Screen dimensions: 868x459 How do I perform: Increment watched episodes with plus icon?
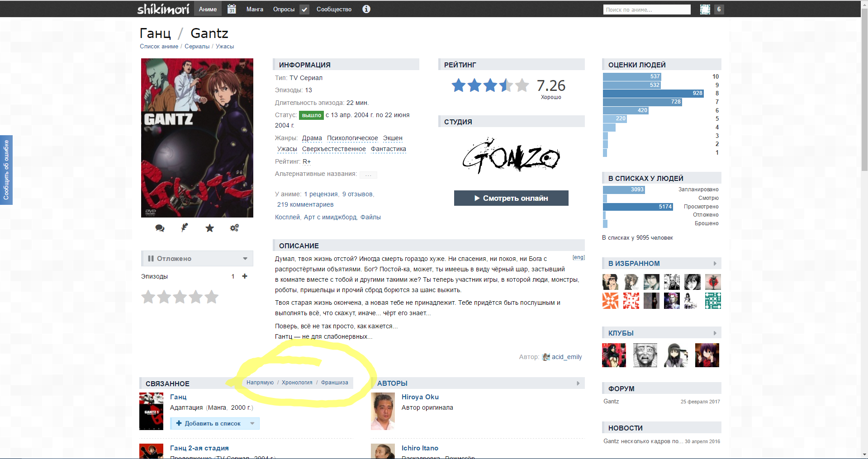(245, 276)
